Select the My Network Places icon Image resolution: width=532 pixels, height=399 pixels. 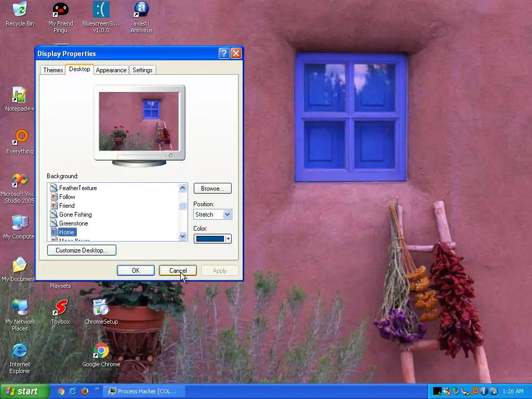coord(20,315)
